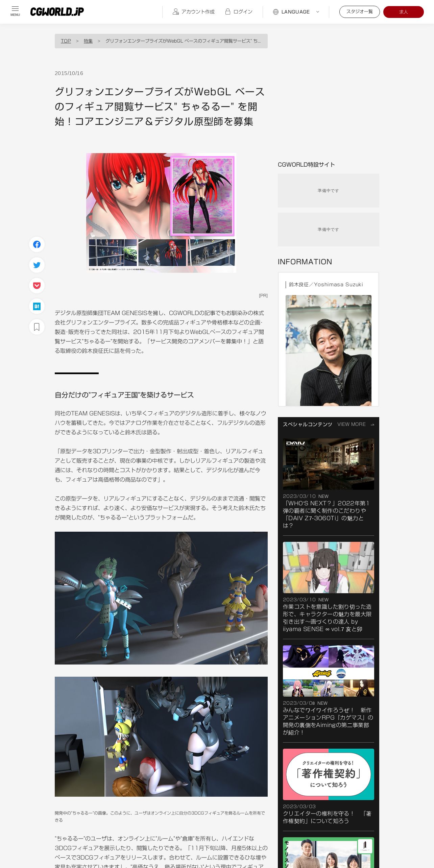434x868 pixels.
Task: Click the account creation person icon
Action: click(175, 12)
